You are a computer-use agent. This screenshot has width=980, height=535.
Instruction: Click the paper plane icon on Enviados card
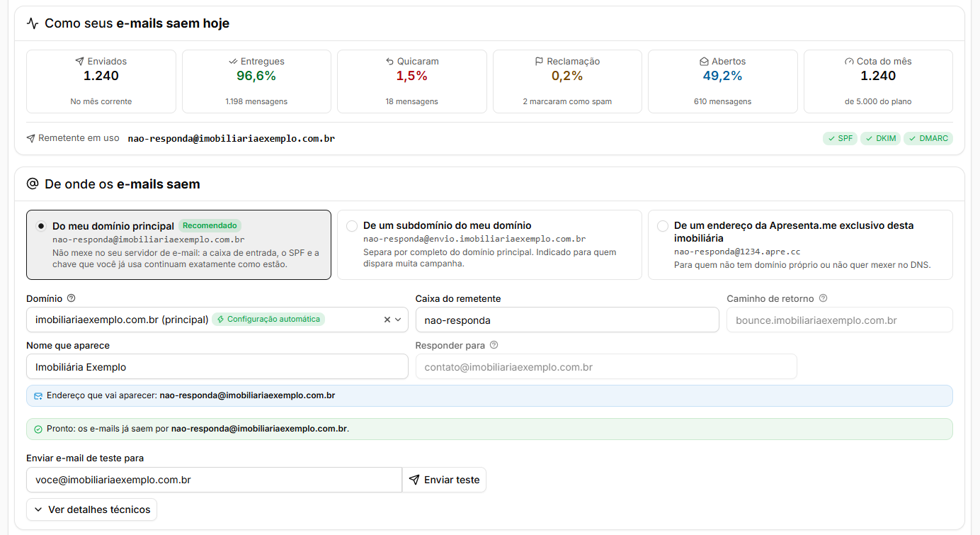point(79,62)
